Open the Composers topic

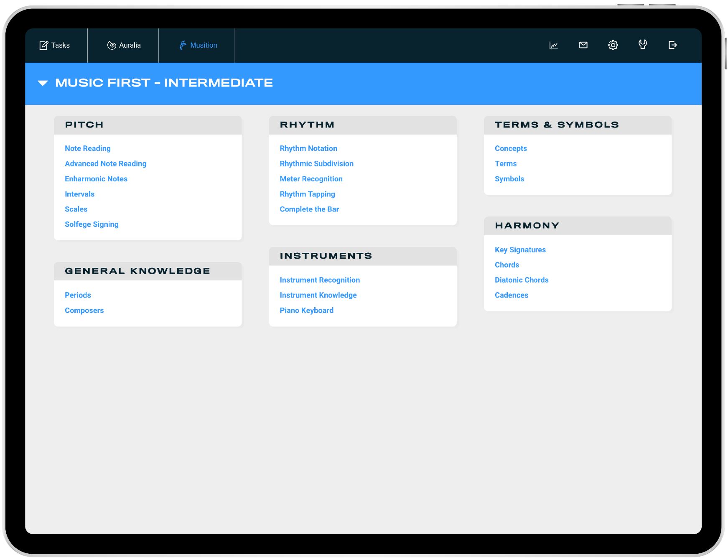[x=84, y=310]
